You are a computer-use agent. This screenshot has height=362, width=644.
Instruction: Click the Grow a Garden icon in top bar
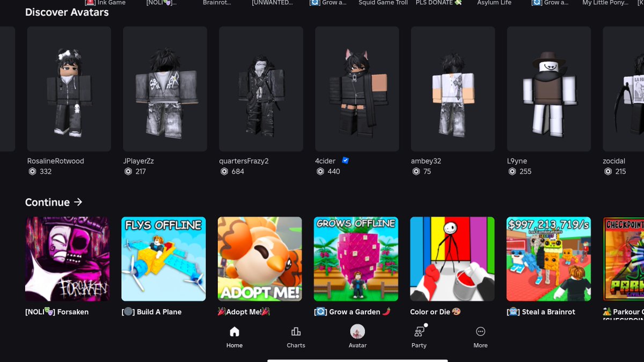click(x=314, y=2)
